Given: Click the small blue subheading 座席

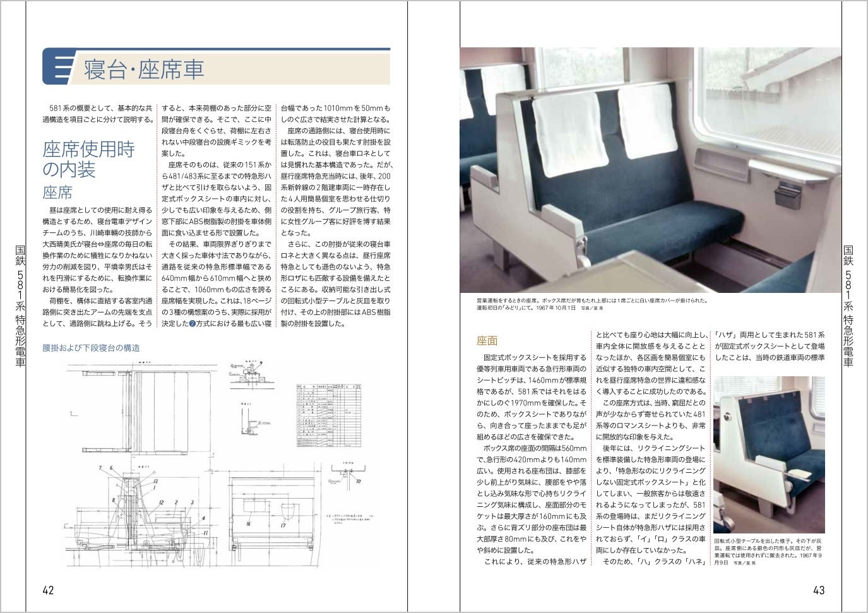Looking at the screenshot, I should tap(57, 192).
